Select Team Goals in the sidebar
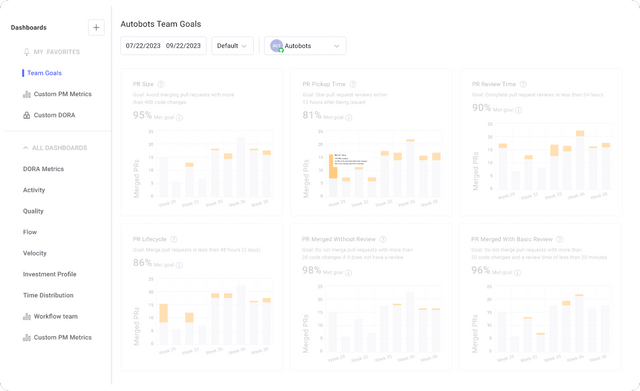The width and height of the screenshot is (640, 391). tap(44, 73)
